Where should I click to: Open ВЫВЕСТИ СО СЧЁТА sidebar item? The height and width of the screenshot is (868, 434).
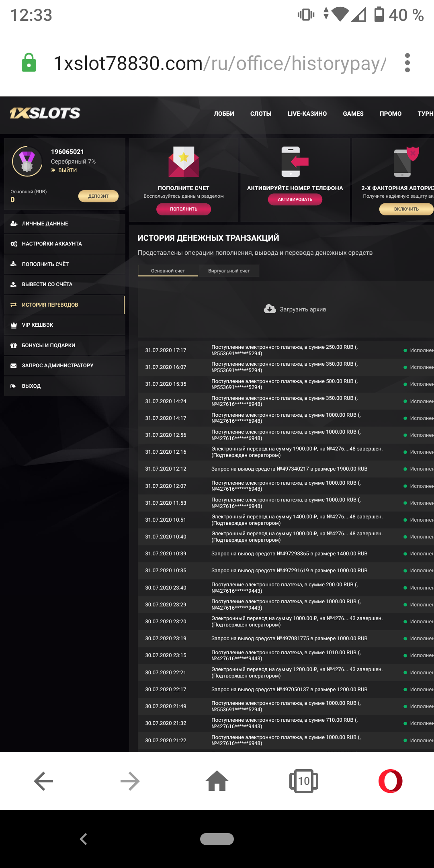(x=64, y=284)
